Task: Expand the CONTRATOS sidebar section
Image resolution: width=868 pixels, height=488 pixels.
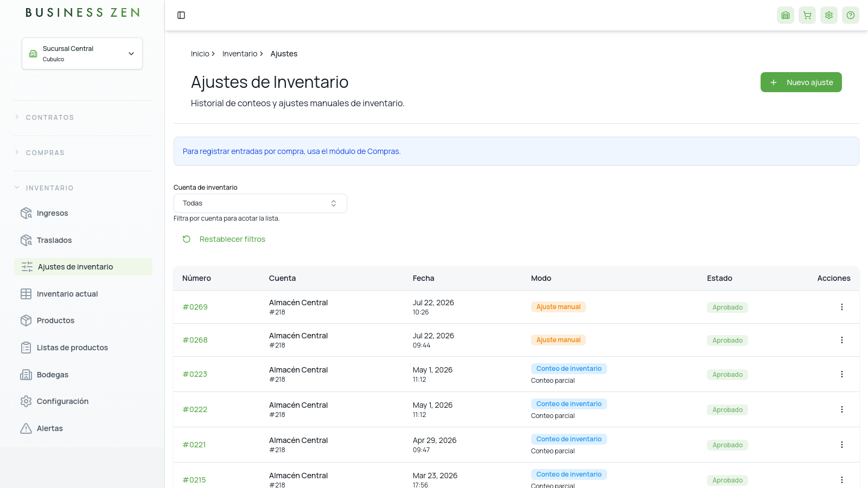Action: click(50, 118)
